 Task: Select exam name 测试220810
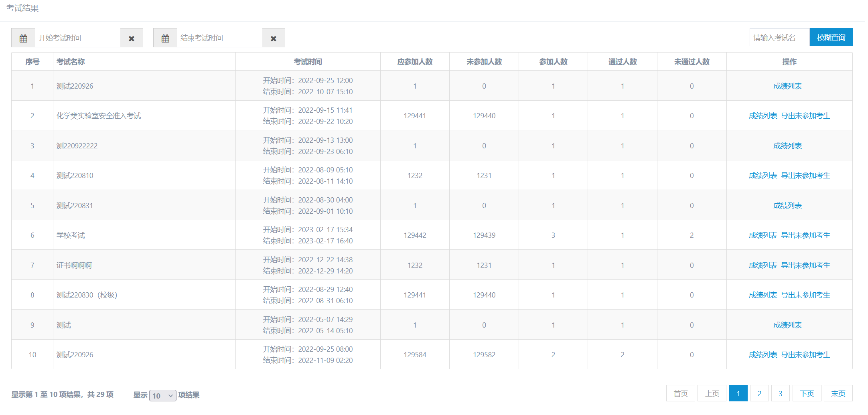[x=75, y=176]
